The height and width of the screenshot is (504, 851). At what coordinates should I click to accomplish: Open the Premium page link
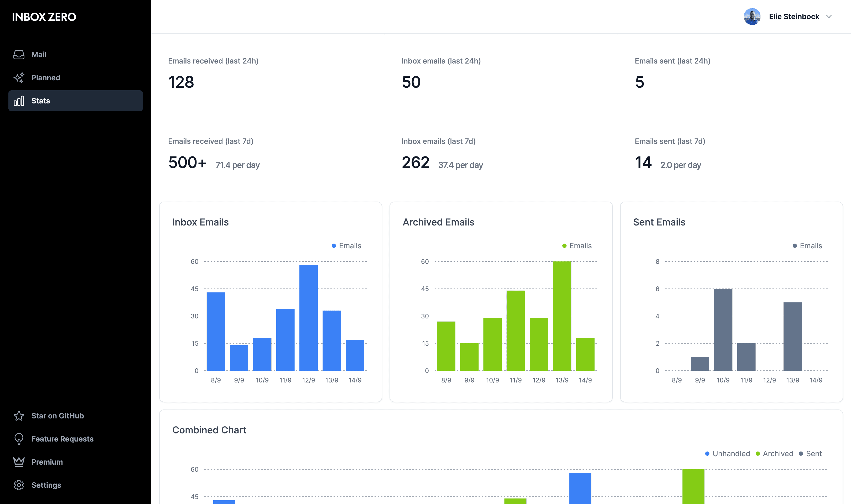pos(47,462)
